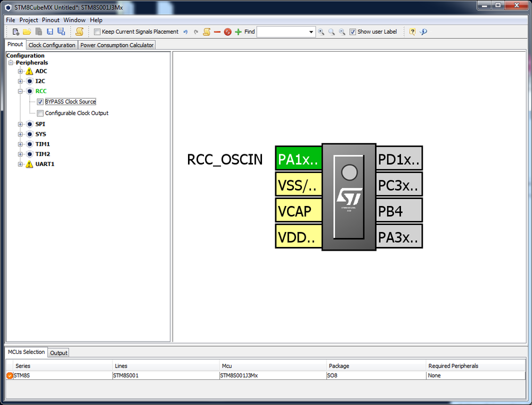The height and width of the screenshot is (405, 532).
Task: Click the SYS peripheral shield icon
Action: [x=29, y=134]
